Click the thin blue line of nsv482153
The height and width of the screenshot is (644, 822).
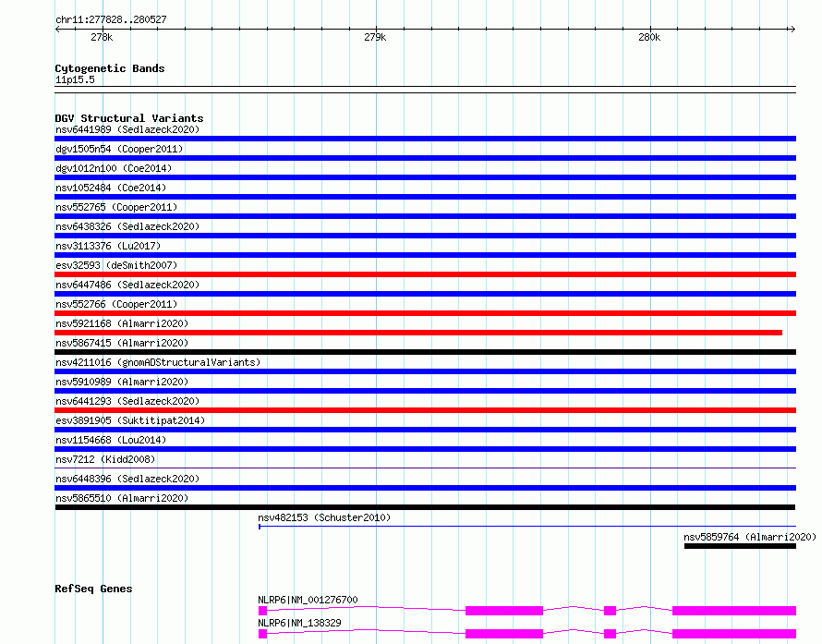point(527,526)
